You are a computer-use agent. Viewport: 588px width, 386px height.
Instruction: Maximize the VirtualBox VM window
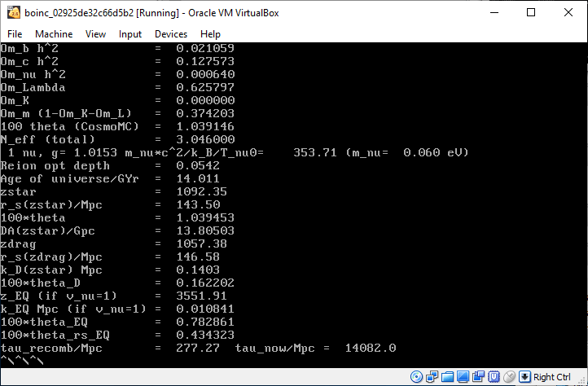pos(531,12)
